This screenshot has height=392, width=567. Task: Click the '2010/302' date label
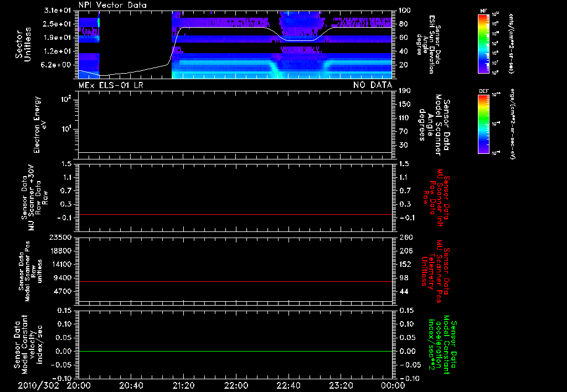pyautogui.click(x=38, y=386)
